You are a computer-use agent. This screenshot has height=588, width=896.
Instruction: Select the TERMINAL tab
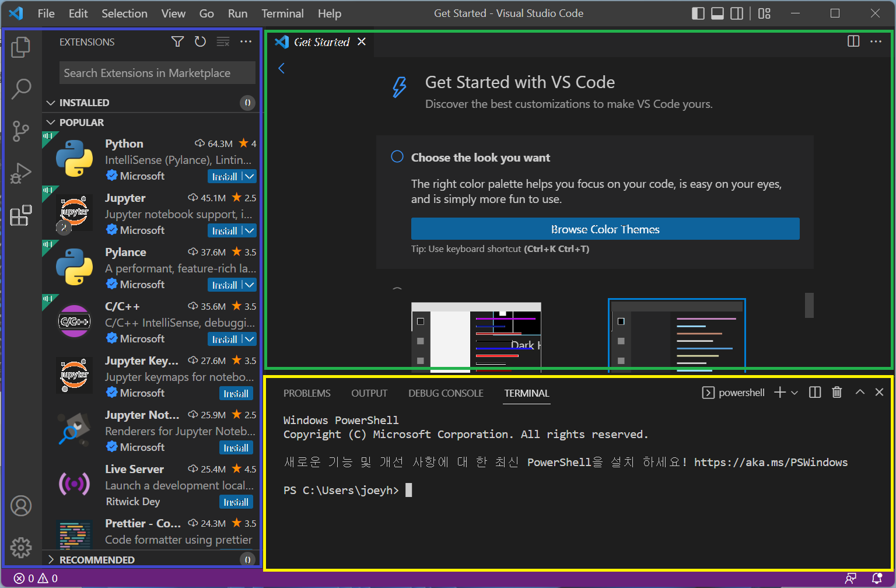pyautogui.click(x=527, y=393)
